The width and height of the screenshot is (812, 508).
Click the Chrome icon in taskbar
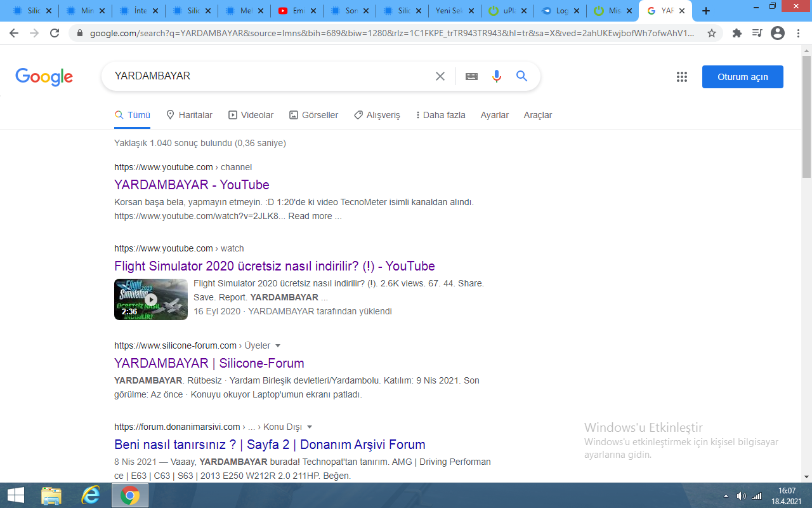[x=130, y=495]
